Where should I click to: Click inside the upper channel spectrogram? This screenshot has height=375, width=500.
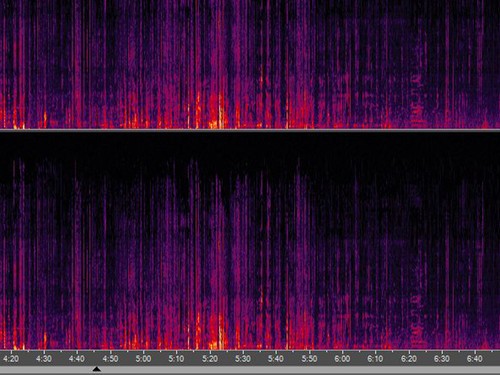coord(250,64)
